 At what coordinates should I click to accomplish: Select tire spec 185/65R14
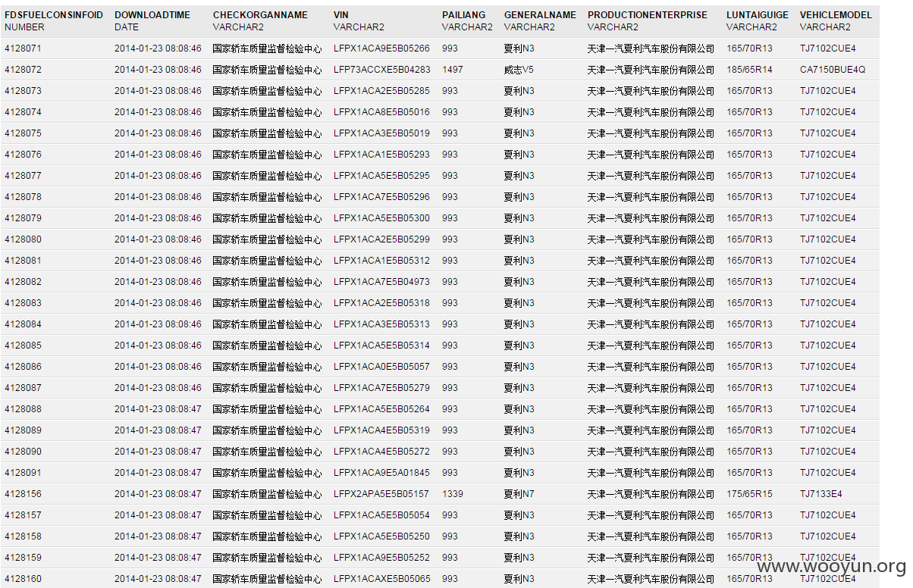pos(750,70)
